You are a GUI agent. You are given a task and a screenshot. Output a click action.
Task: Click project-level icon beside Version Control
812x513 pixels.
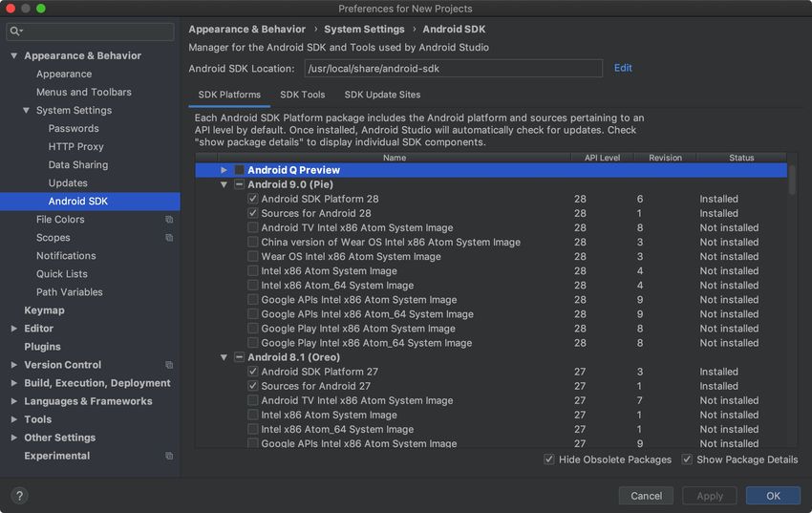coord(169,365)
